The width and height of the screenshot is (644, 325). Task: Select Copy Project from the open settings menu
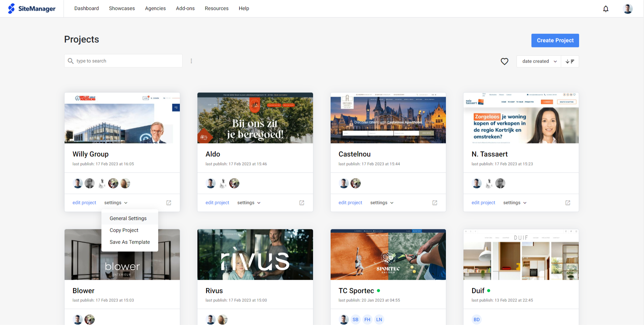(124, 230)
